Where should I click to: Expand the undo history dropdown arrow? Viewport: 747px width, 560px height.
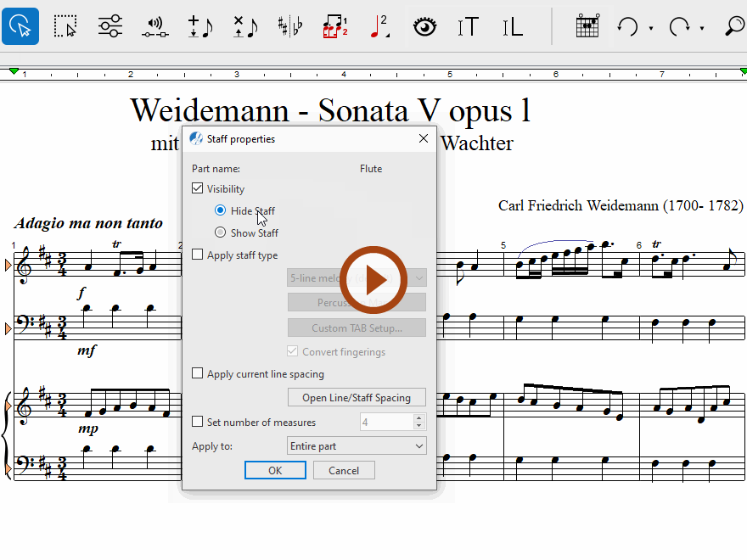click(651, 28)
